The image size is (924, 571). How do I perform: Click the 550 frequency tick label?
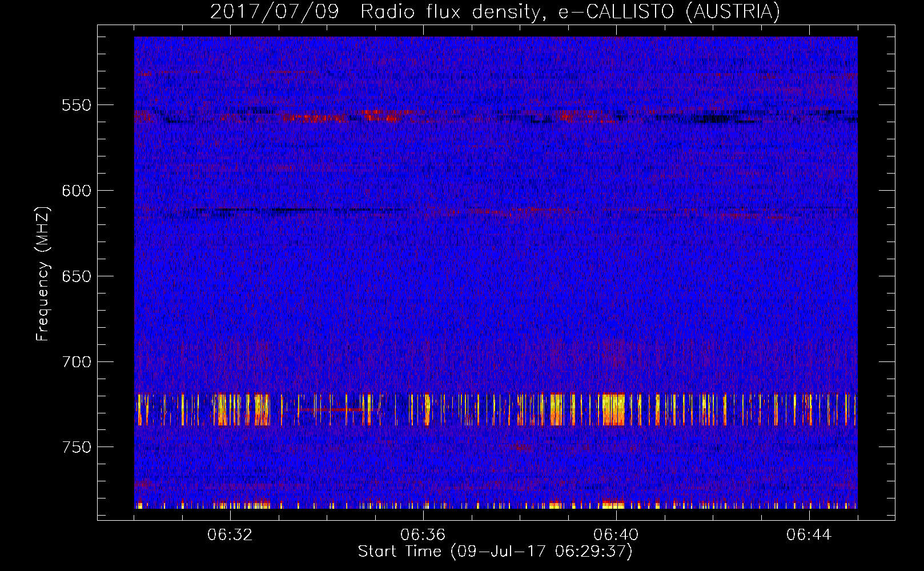[76, 105]
